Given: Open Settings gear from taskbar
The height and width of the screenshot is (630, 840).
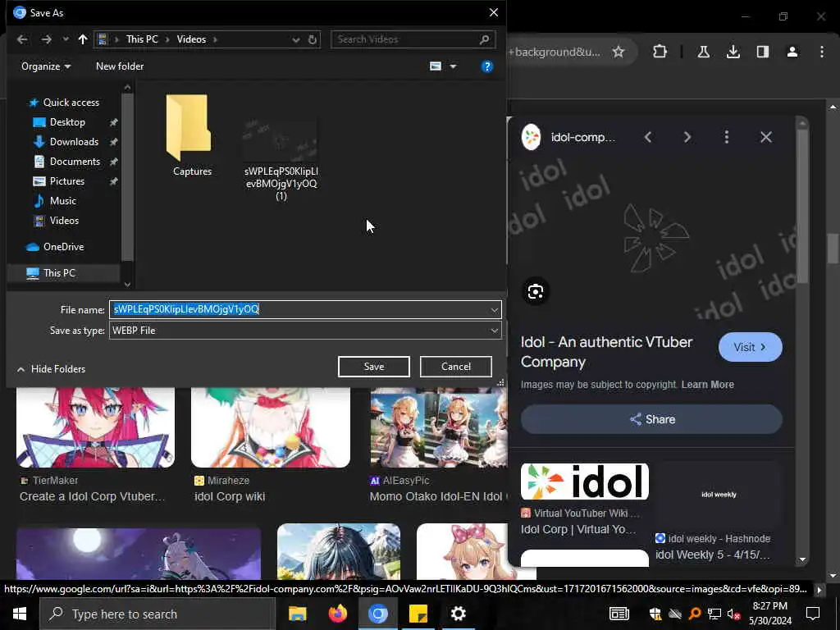Looking at the screenshot, I should 458,614.
